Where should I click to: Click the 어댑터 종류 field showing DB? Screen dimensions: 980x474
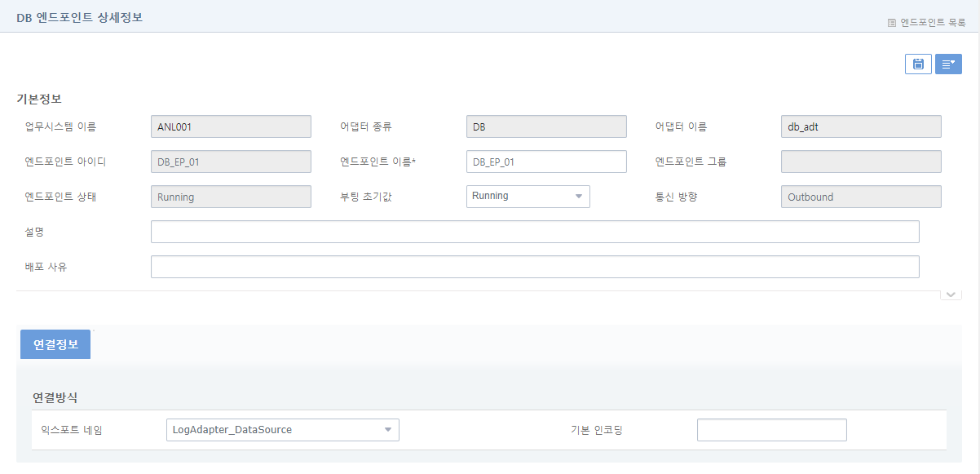tap(546, 126)
